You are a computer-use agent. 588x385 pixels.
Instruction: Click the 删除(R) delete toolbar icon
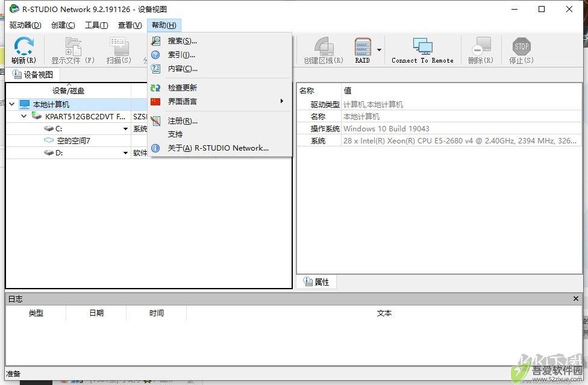coord(481,50)
